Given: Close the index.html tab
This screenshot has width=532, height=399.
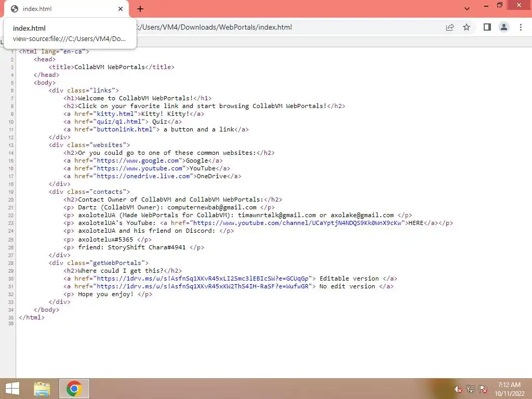Looking at the screenshot, I should (x=121, y=9).
